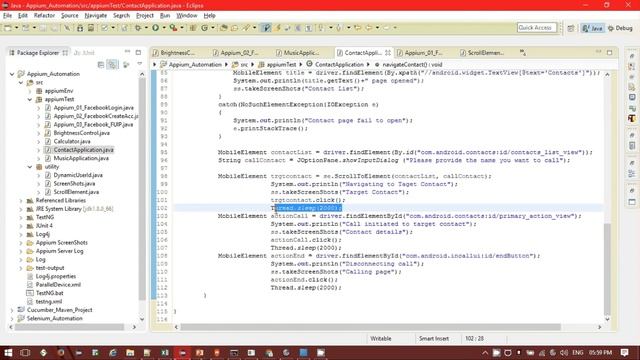
Task: Toggle Link with Editor in Package Explorer
Action: click(112, 64)
